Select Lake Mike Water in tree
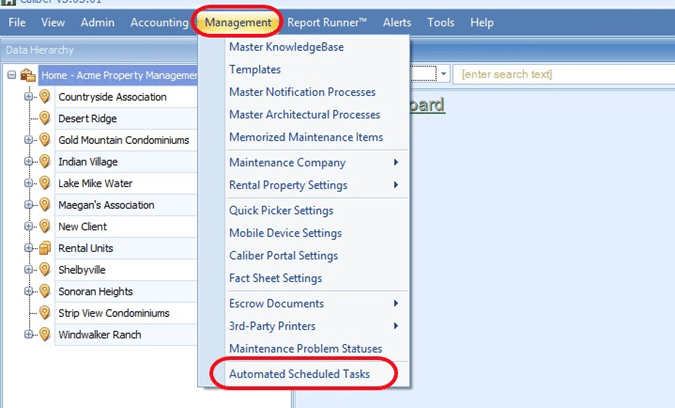675x408 pixels. 95,183
